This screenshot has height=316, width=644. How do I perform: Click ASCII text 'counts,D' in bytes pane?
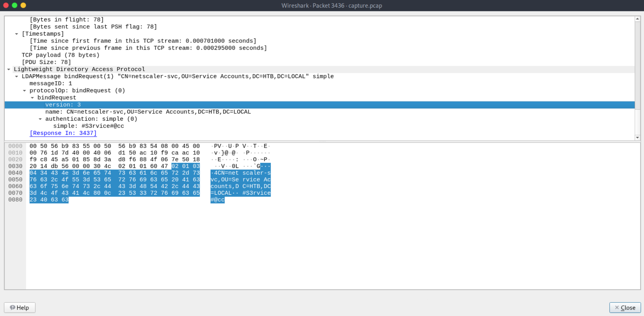[225, 186]
